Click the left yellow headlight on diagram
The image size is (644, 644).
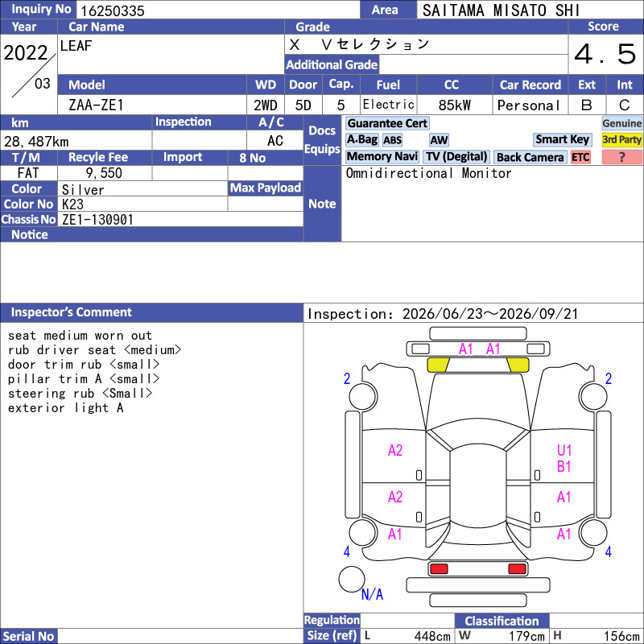438,365
